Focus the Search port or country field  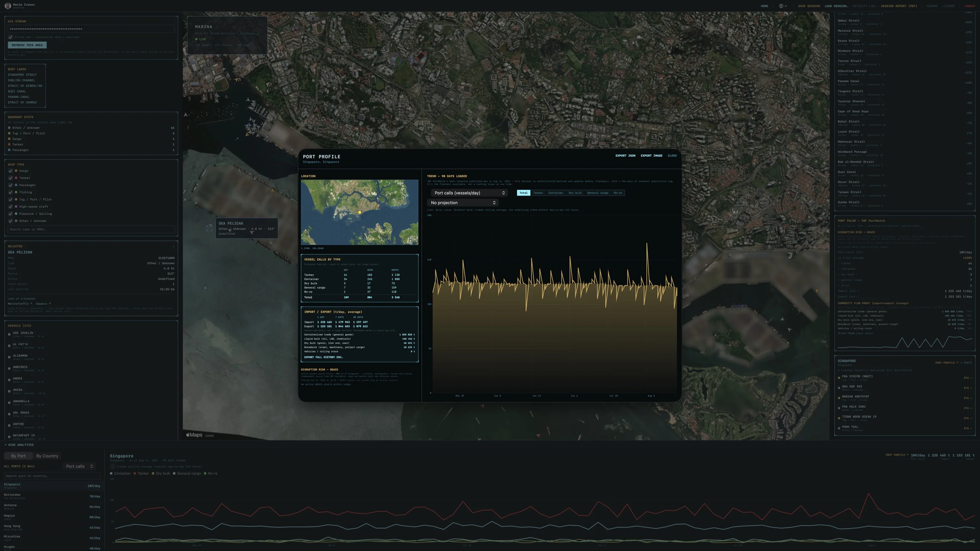pos(52,476)
